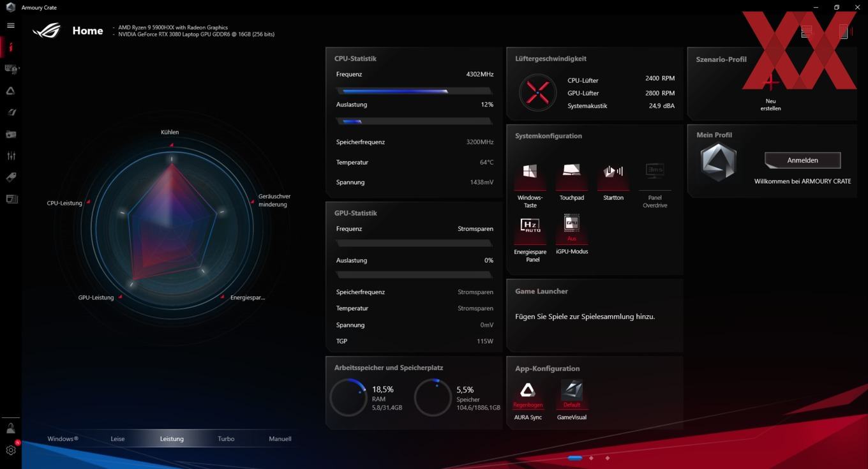Click Neu erstellen under Szenario-Profil
The image size is (868, 469).
(770, 105)
